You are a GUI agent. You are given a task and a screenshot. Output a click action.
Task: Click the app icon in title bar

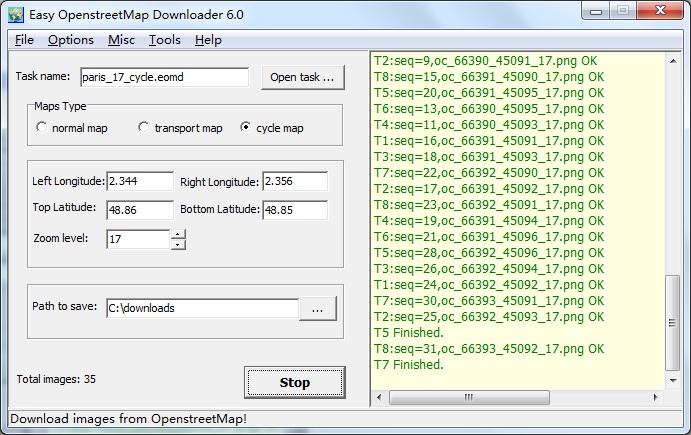pyautogui.click(x=16, y=15)
